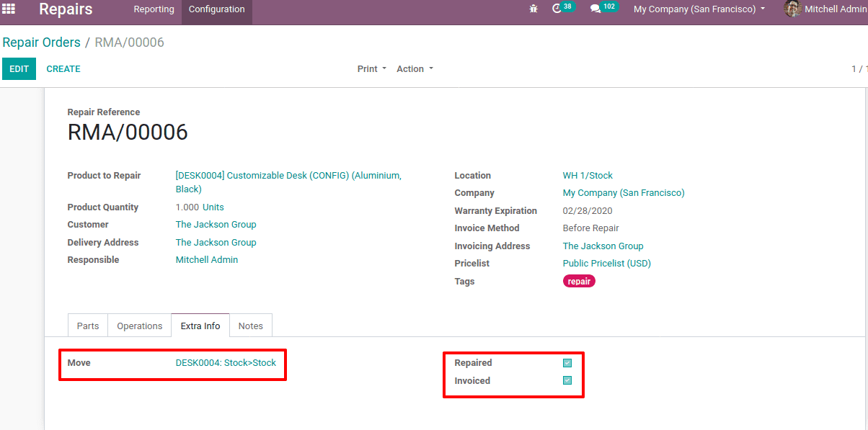The width and height of the screenshot is (868, 430).
Task: Open Delivery Address link The Jackson Group
Action: pyautogui.click(x=216, y=243)
